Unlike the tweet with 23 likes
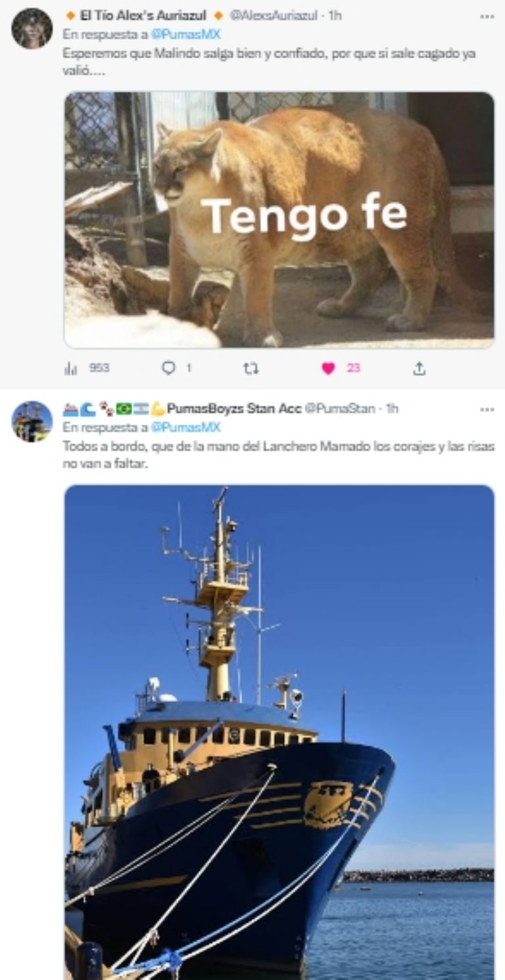505x980 pixels. tap(329, 369)
